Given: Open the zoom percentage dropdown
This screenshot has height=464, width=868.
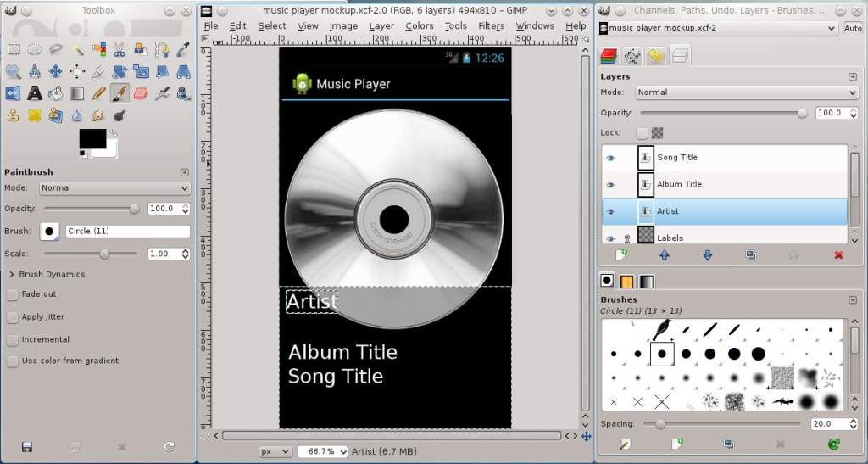Looking at the screenshot, I should (323, 451).
